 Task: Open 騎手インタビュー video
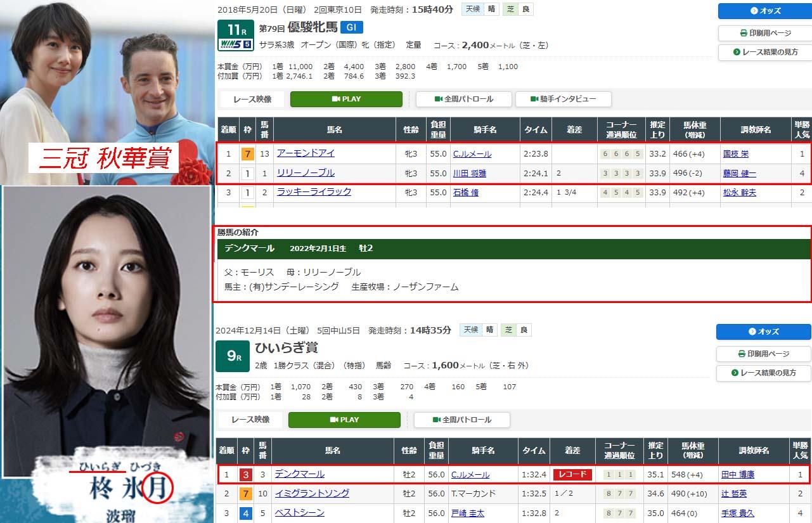point(563,99)
